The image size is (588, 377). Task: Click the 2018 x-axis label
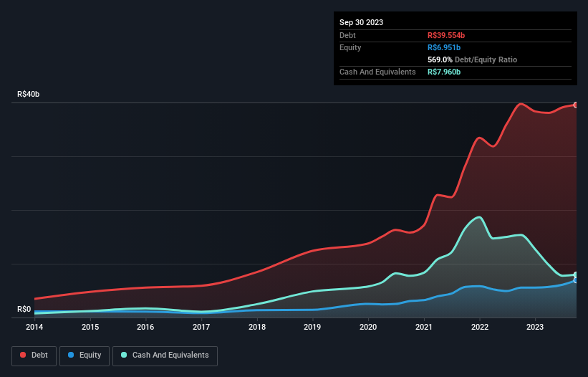tap(257, 327)
